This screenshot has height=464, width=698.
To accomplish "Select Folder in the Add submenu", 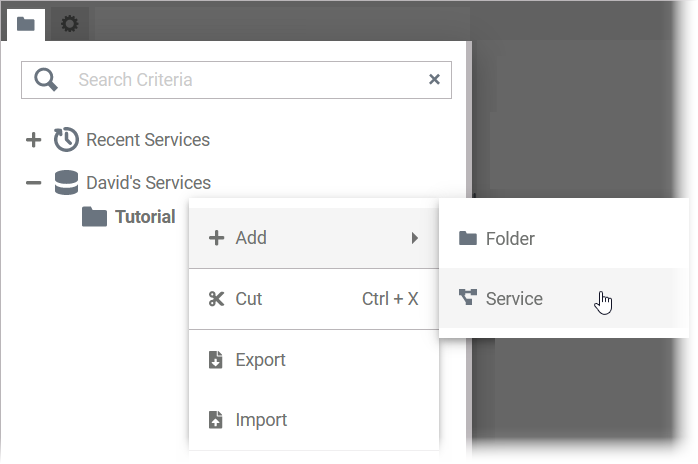I will pos(510,239).
